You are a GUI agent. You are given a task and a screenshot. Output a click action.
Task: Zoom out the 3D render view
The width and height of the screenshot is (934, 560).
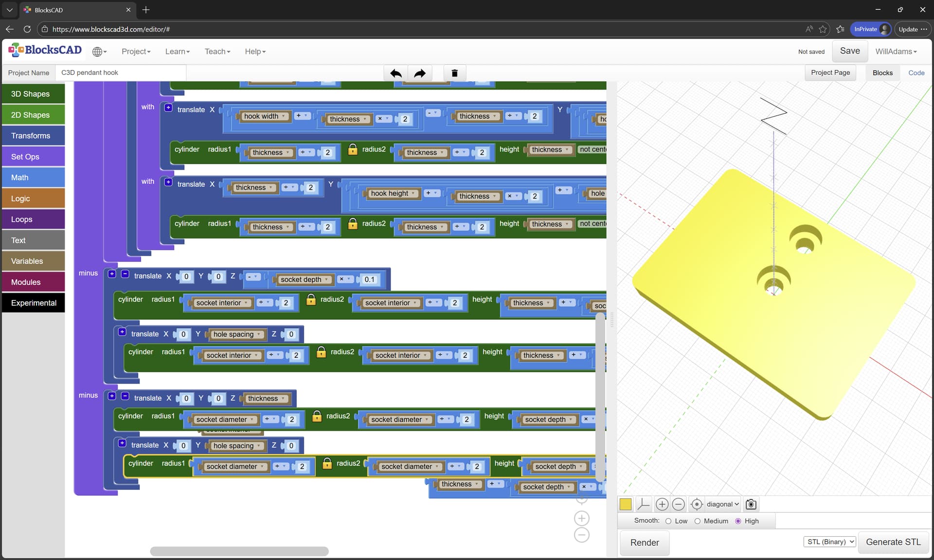tap(678, 504)
